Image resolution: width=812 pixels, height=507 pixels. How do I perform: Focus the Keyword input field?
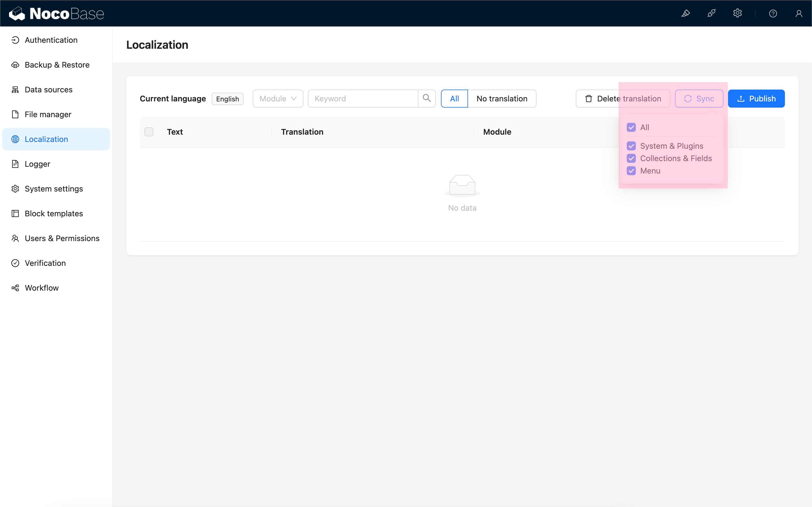[x=362, y=99]
